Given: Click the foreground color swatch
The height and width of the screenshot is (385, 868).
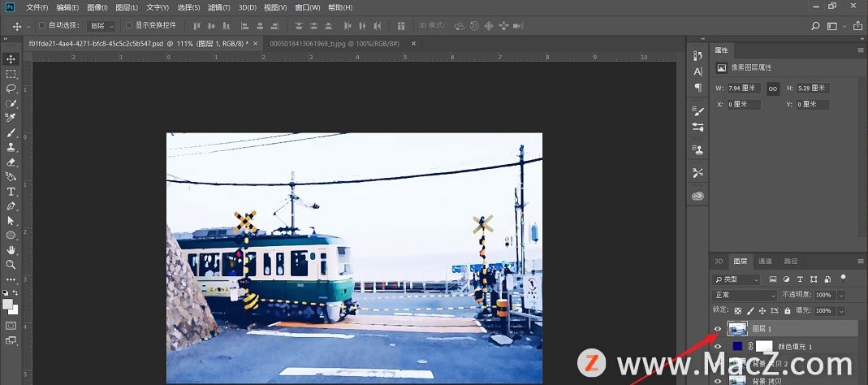Looking at the screenshot, I should click(8, 305).
